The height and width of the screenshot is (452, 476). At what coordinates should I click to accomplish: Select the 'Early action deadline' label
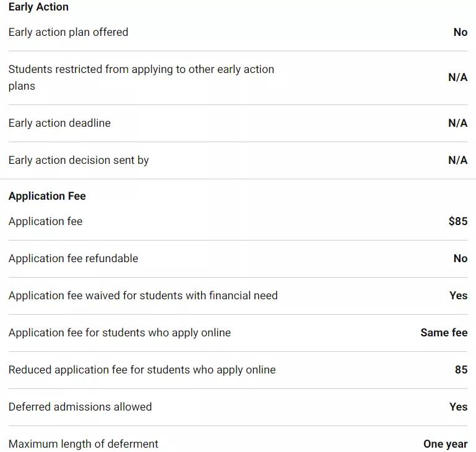(x=59, y=123)
